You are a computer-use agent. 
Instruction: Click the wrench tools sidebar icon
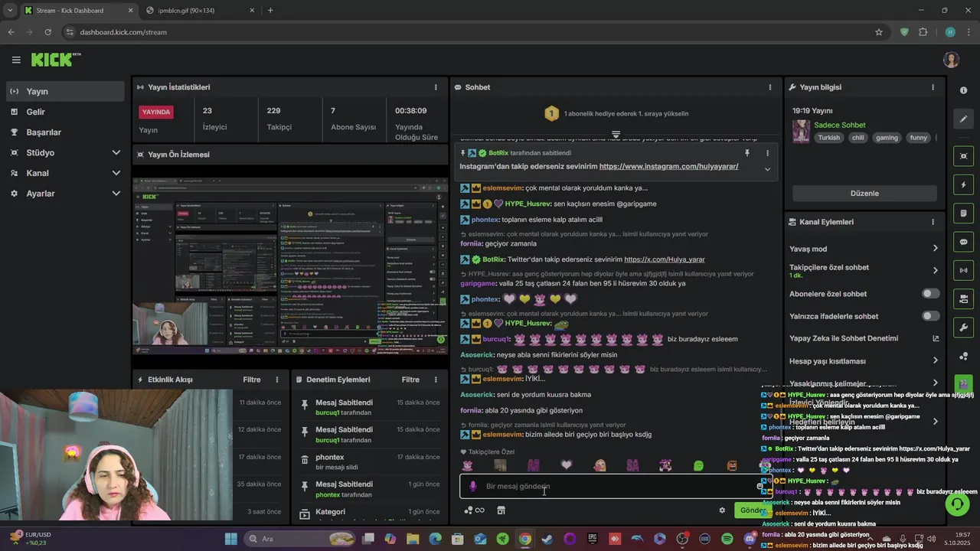(x=963, y=328)
